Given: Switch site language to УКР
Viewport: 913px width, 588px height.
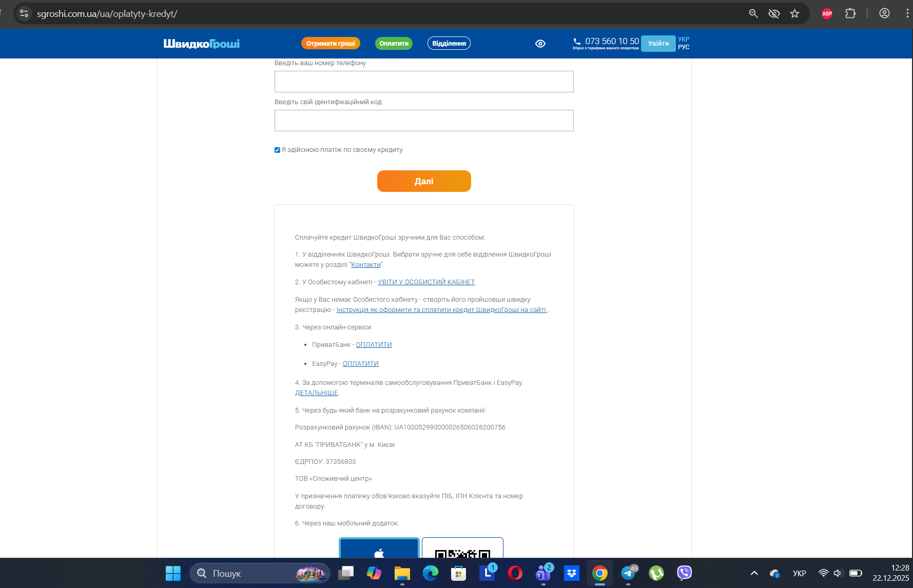Looking at the screenshot, I should [684, 40].
